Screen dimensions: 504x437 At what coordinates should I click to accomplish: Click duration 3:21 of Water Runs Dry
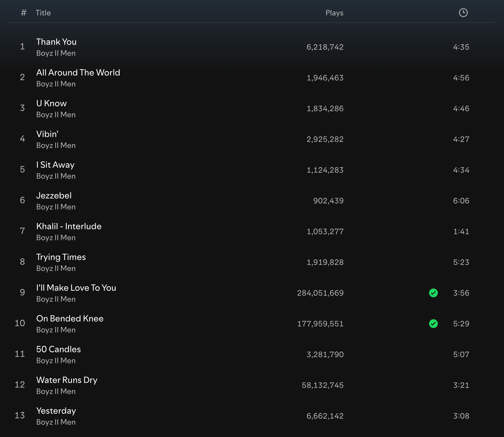coord(461,385)
